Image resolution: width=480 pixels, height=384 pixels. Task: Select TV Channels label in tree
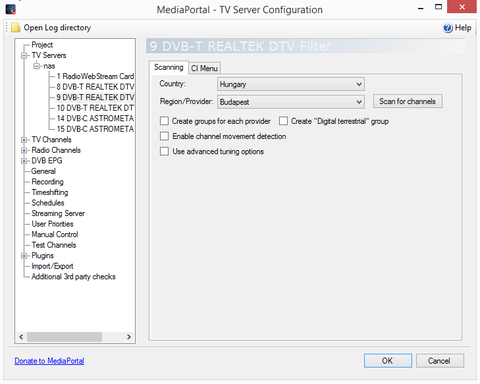[51, 140]
